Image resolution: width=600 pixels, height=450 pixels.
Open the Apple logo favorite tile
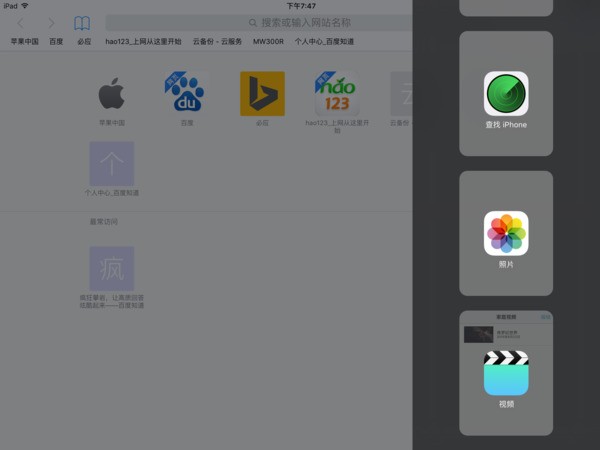[112, 94]
